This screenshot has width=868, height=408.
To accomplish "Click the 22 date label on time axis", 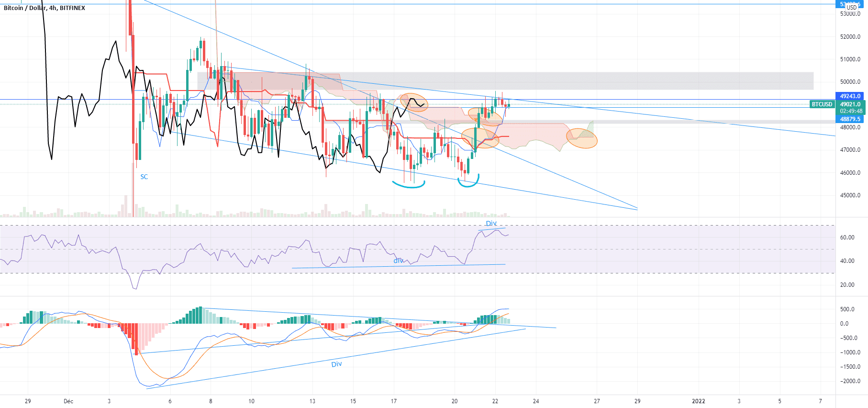I will pos(495,401).
